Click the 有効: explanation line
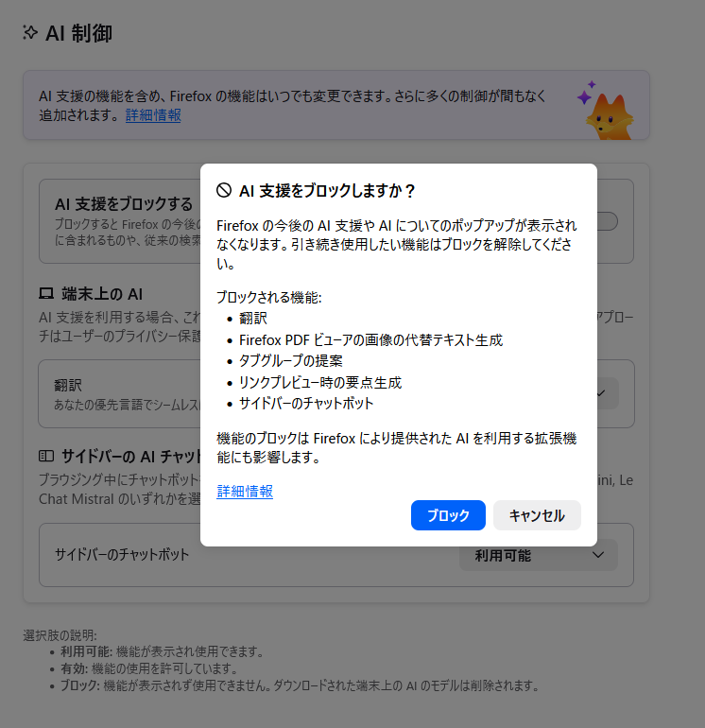The height and width of the screenshot is (728, 705). click(149, 668)
